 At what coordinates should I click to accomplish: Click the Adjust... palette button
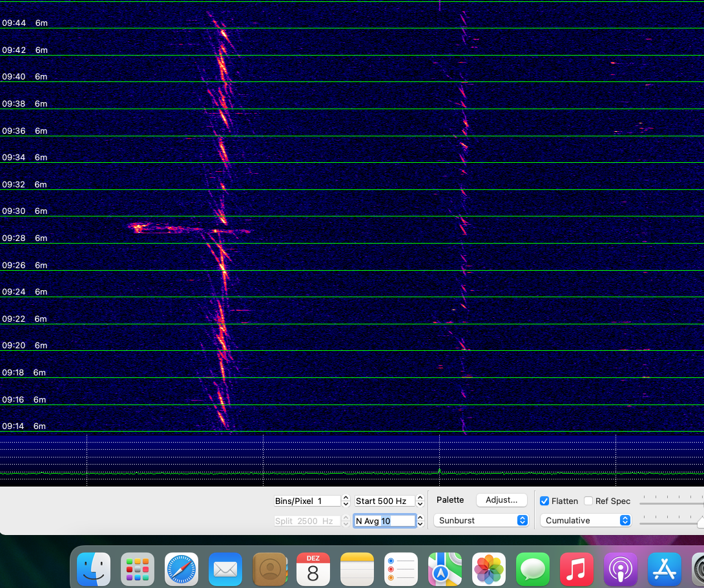click(501, 500)
